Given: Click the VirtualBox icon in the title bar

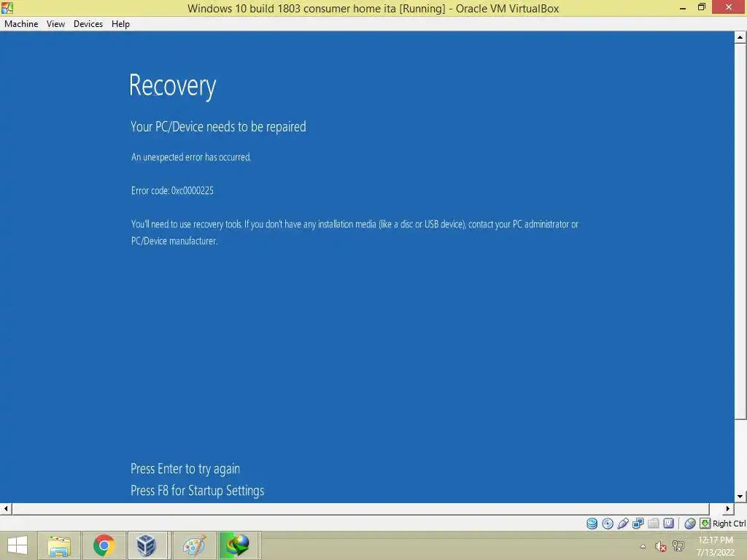Looking at the screenshot, I should (7, 7).
